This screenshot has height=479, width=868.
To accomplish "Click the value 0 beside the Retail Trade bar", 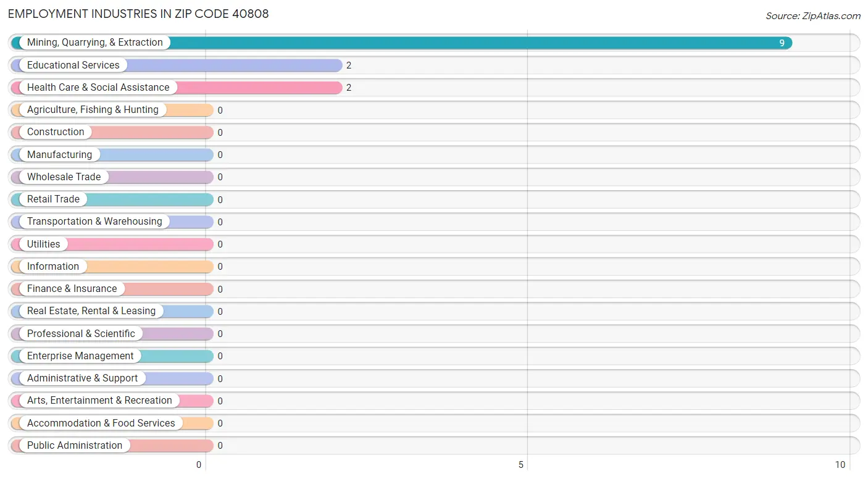I will (x=220, y=200).
